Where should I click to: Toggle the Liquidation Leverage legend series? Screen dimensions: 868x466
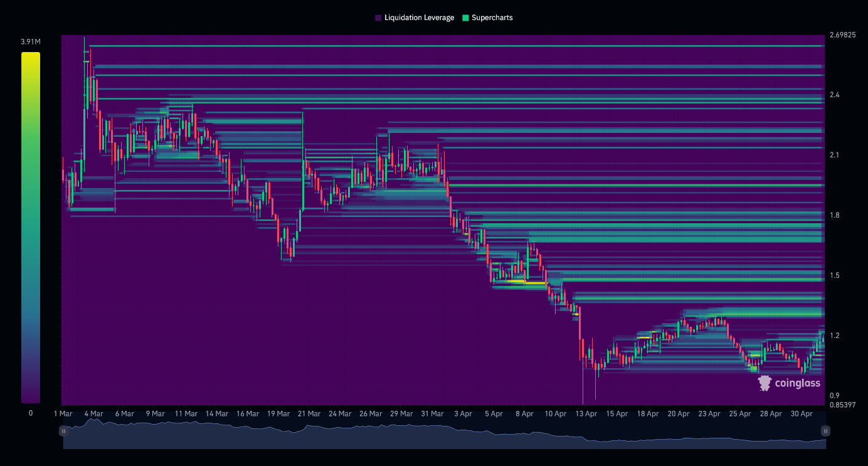(415, 18)
